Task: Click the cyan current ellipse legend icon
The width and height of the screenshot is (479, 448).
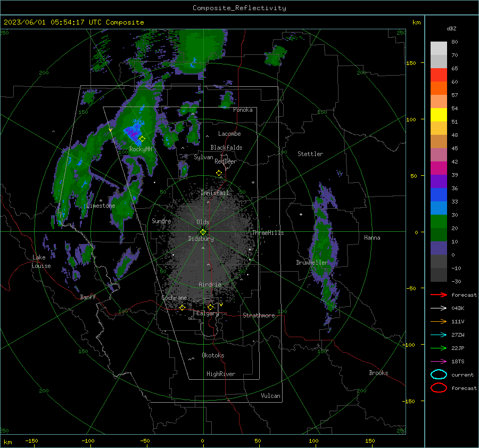Action: click(x=439, y=374)
